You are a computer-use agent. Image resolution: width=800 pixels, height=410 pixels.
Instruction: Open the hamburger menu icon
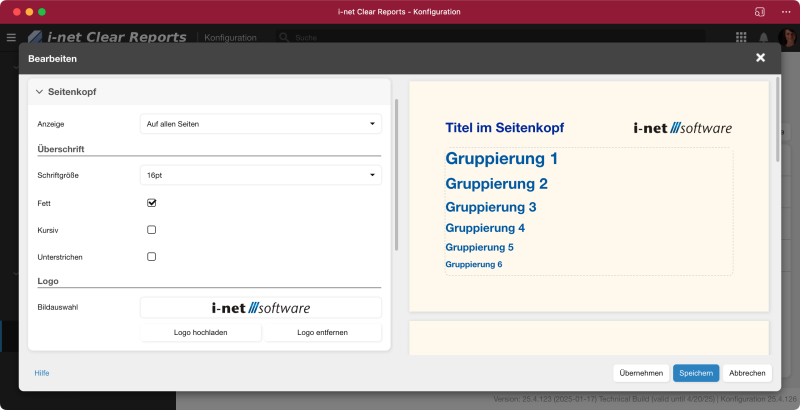tap(11, 37)
